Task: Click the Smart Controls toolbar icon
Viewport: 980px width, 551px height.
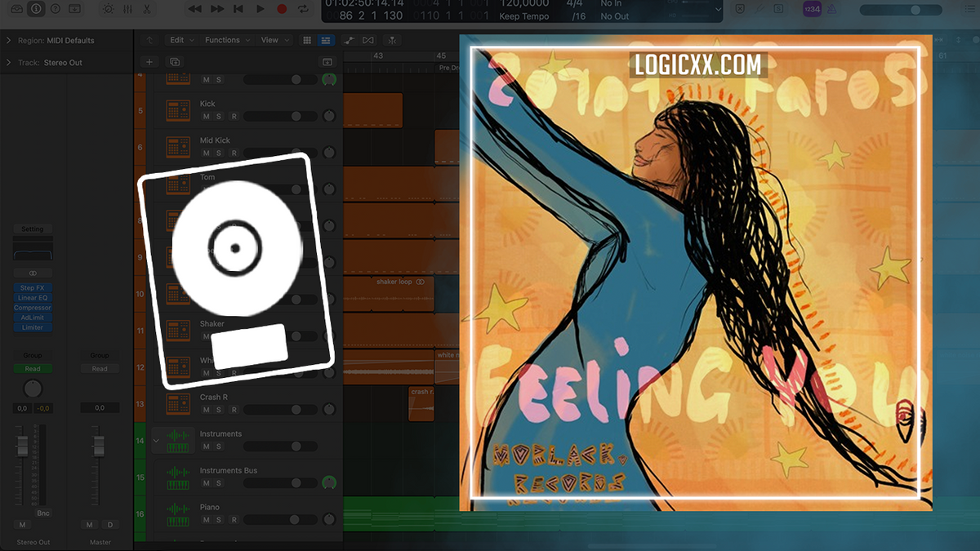Action: [x=108, y=9]
